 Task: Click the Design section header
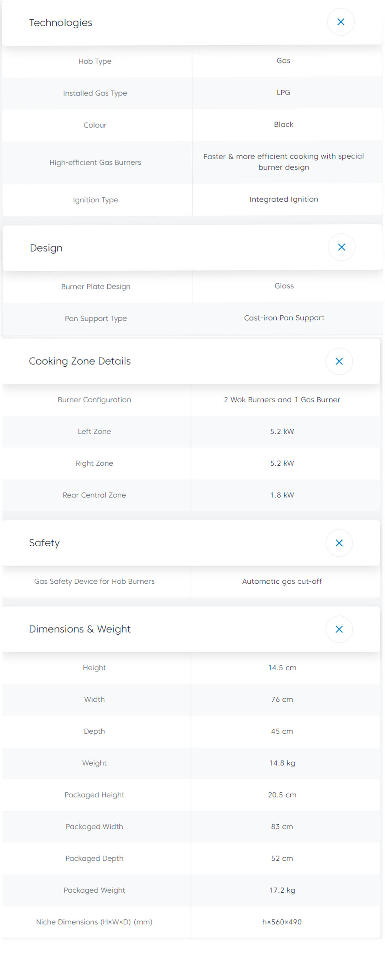click(46, 248)
